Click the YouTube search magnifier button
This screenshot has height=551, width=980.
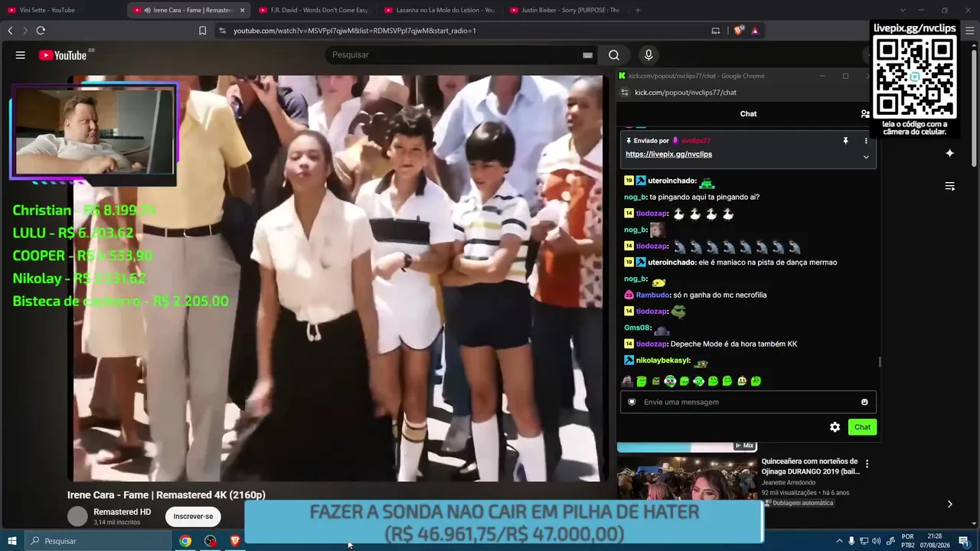[614, 55]
